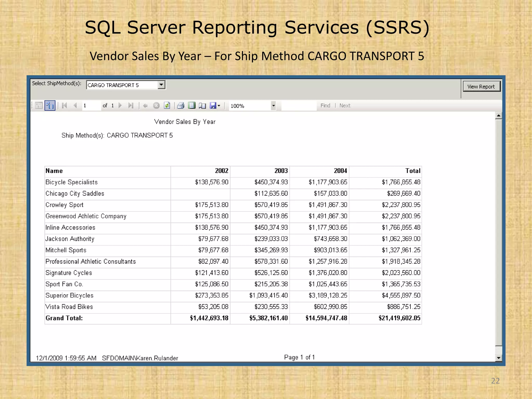Switch to print layout view
Viewport: 532px width, 399px height.
point(192,105)
